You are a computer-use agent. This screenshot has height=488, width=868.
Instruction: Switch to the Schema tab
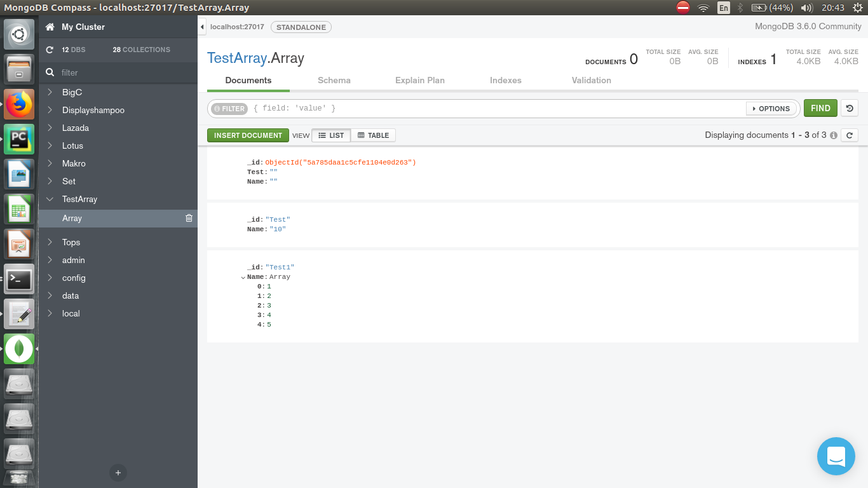334,80
